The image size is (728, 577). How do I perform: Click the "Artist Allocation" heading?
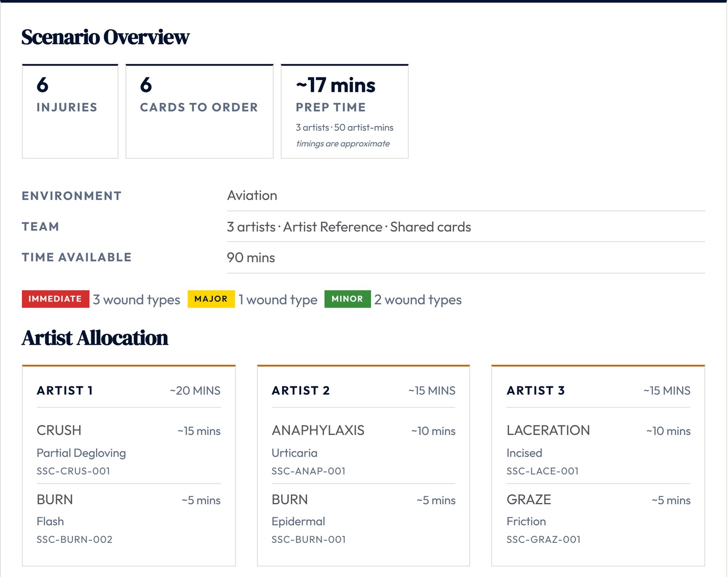(x=95, y=338)
